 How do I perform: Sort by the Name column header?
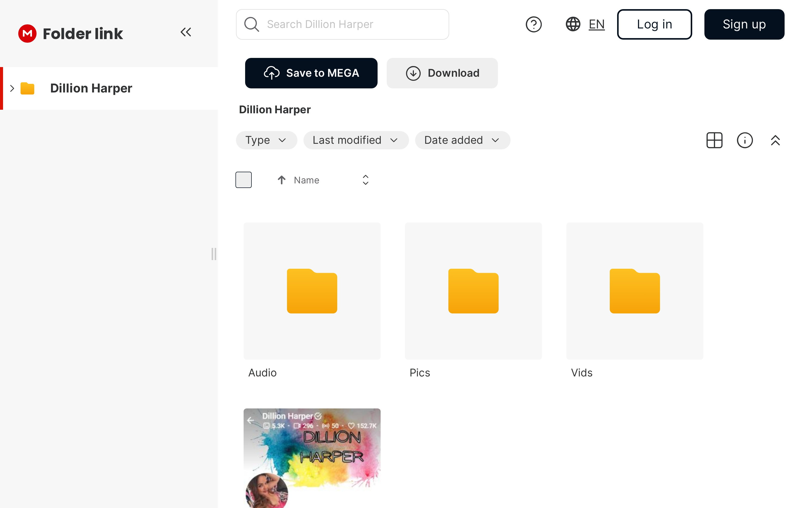pyautogui.click(x=306, y=180)
